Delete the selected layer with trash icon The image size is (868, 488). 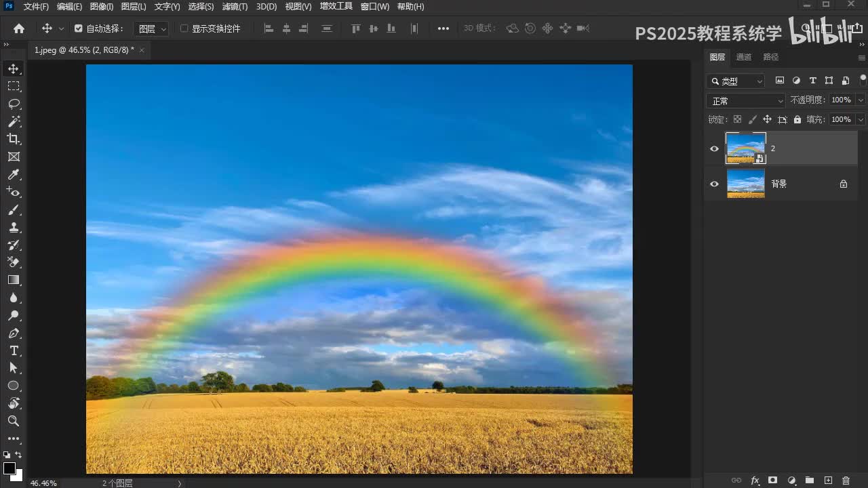click(x=846, y=481)
